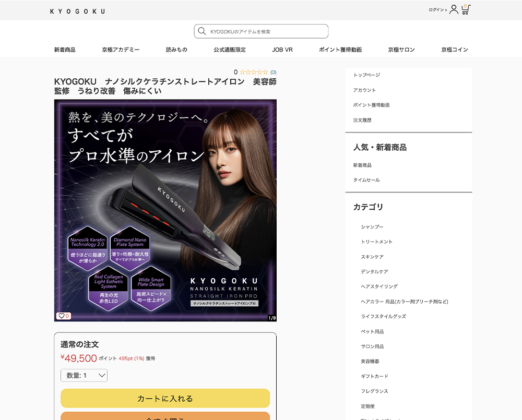Open アカウント in sidebar

click(364, 90)
